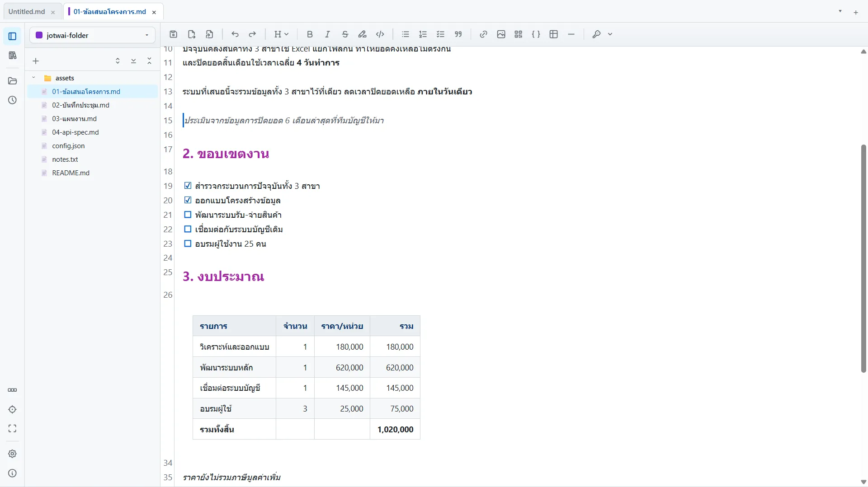The width and height of the screenshot is (868, 487).
Task: Uncheck สำรวจกระบวนการปัจจุบัน task
Action: coord(188,186)
